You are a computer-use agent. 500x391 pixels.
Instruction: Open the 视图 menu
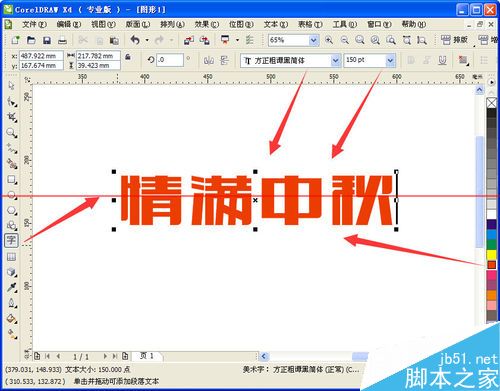coord(103,24)
